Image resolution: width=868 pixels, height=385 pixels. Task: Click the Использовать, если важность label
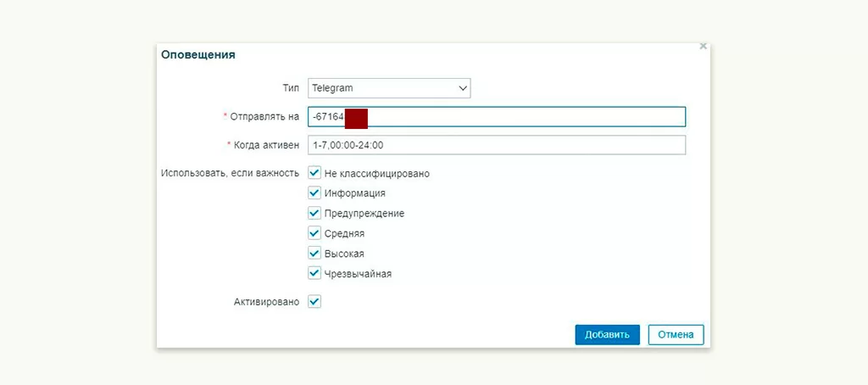[230, 173]
